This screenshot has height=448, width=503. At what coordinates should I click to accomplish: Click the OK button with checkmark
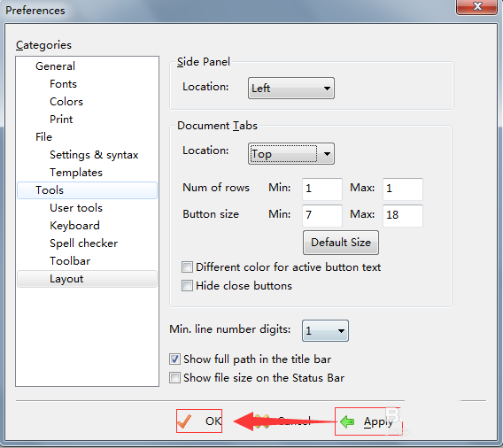(199, 421)
